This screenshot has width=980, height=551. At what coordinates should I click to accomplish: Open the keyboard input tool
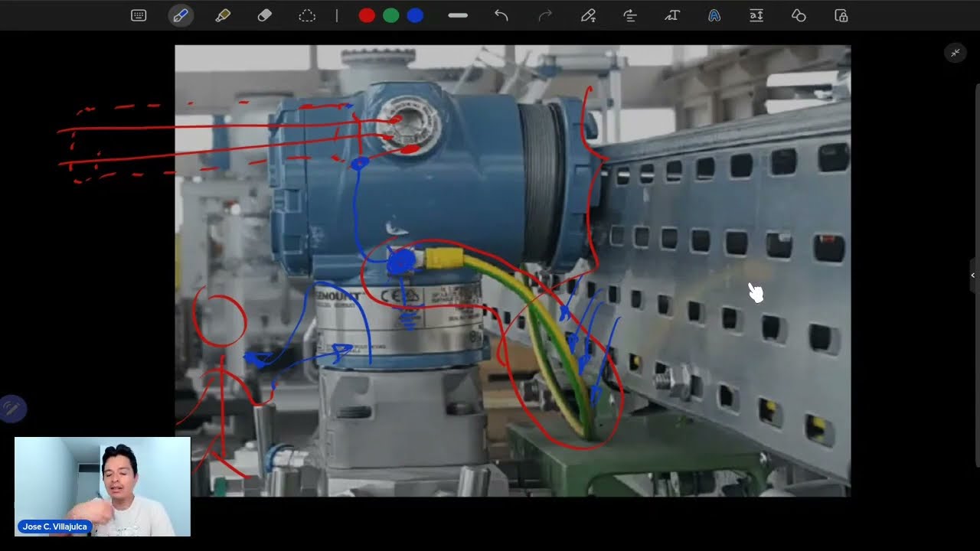pos(139,15)
